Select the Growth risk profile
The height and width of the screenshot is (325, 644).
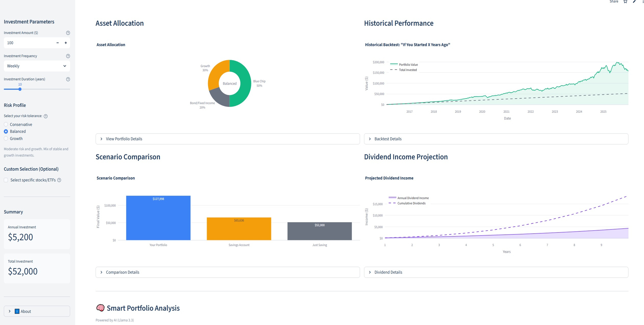(x=6, y=139)
